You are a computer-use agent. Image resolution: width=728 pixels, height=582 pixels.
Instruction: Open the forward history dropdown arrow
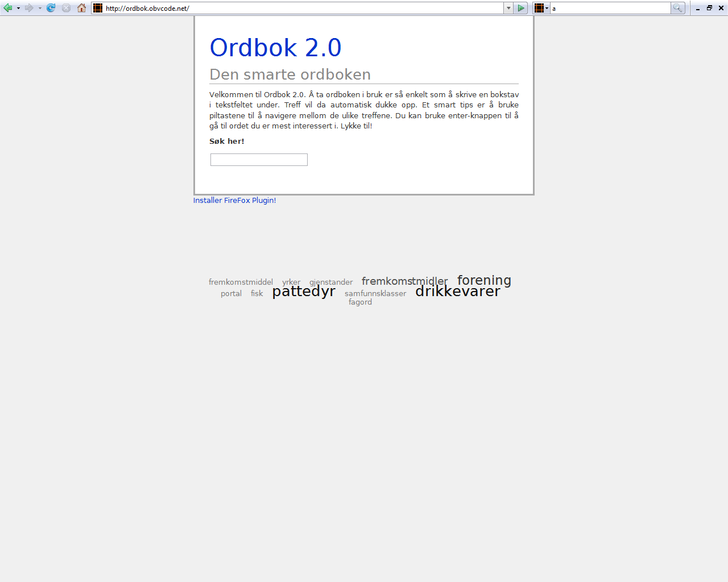coord(40,8)
